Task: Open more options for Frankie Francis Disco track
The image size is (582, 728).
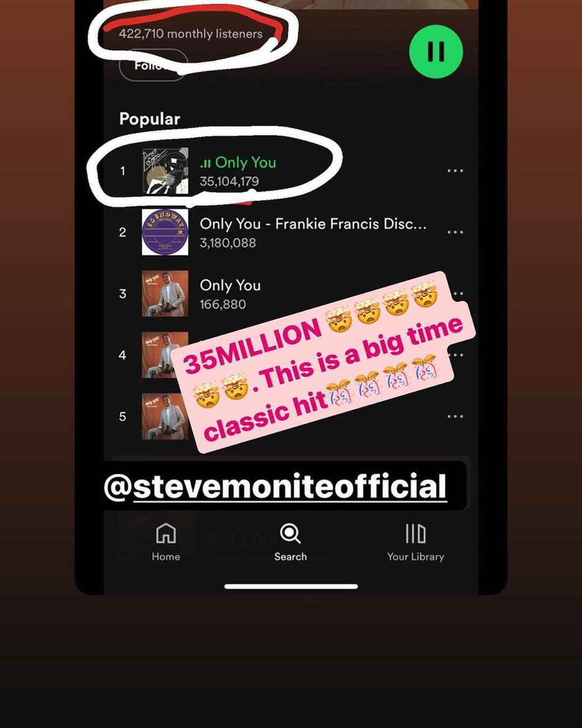Action: (455, 232)
